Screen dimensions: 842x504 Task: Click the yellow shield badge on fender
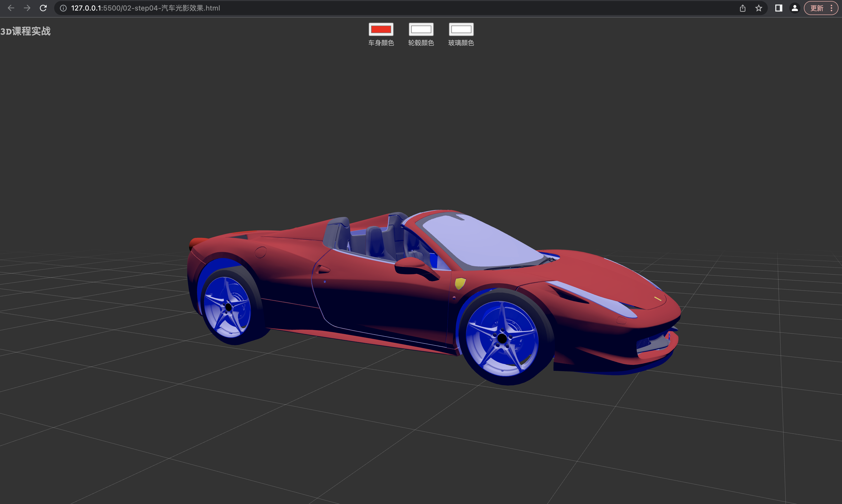pyautogui.click(x=460, y=283)
